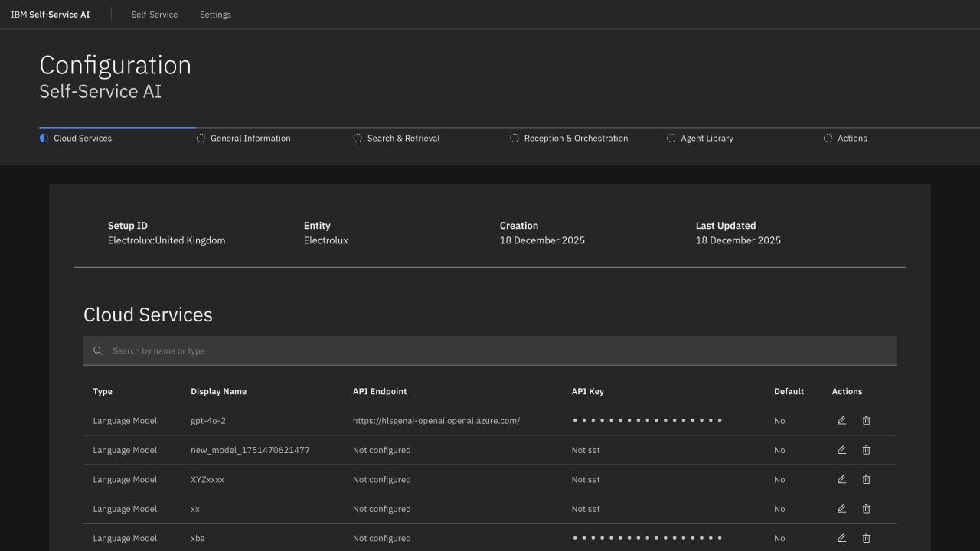Remove the xba model using trash icon
The height and width of the screenshot is (551, 980).
point(866,538)
